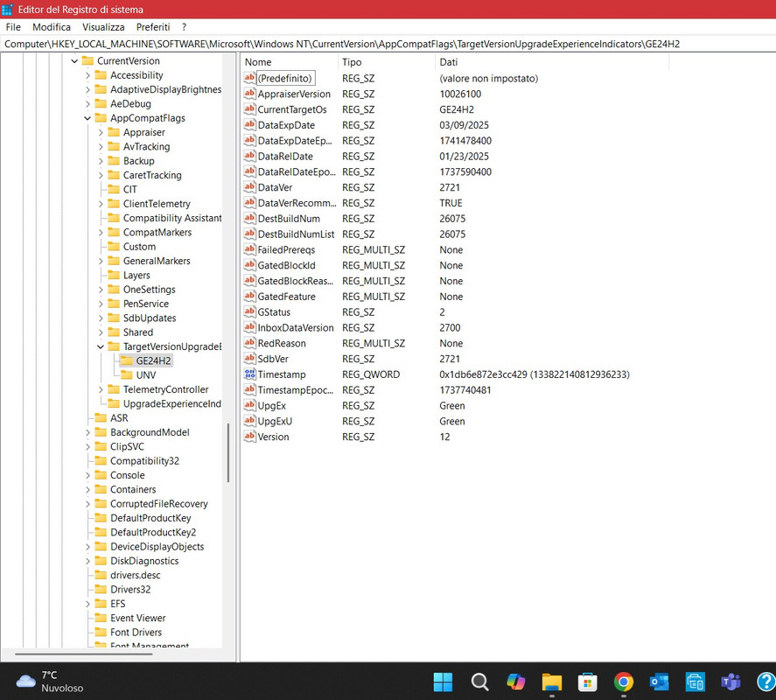Click the tree pane horizontal scrollbar
The height and width of the screenshot is (700, 776).
point(84,654)
